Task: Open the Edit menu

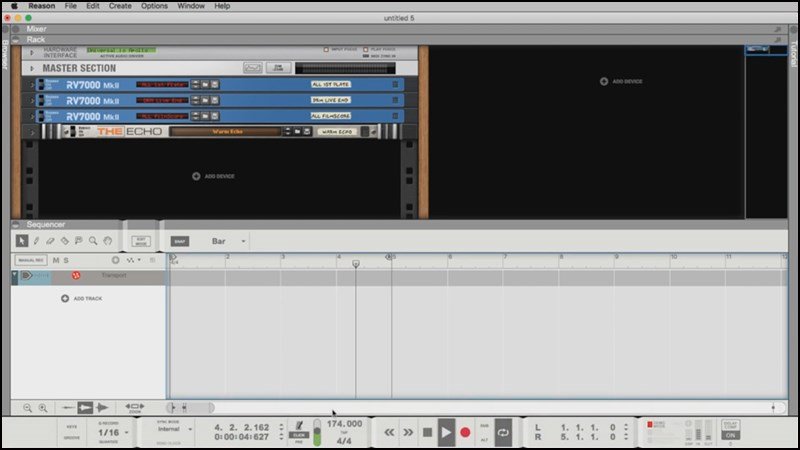Action: pos(92,6)
